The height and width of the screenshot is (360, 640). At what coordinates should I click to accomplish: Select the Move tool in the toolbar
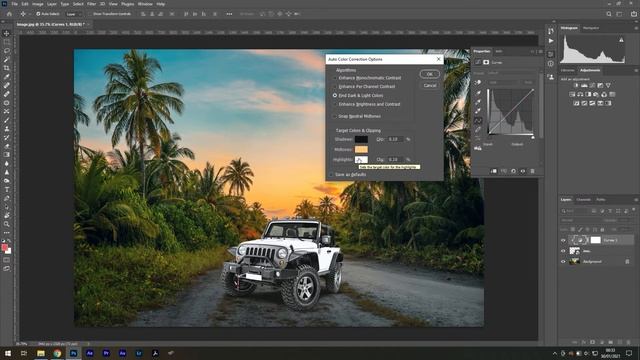click(x=7, y=33)
